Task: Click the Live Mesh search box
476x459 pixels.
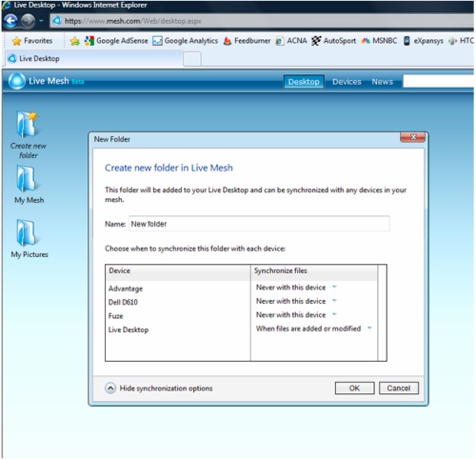Action: click(438, 81)
